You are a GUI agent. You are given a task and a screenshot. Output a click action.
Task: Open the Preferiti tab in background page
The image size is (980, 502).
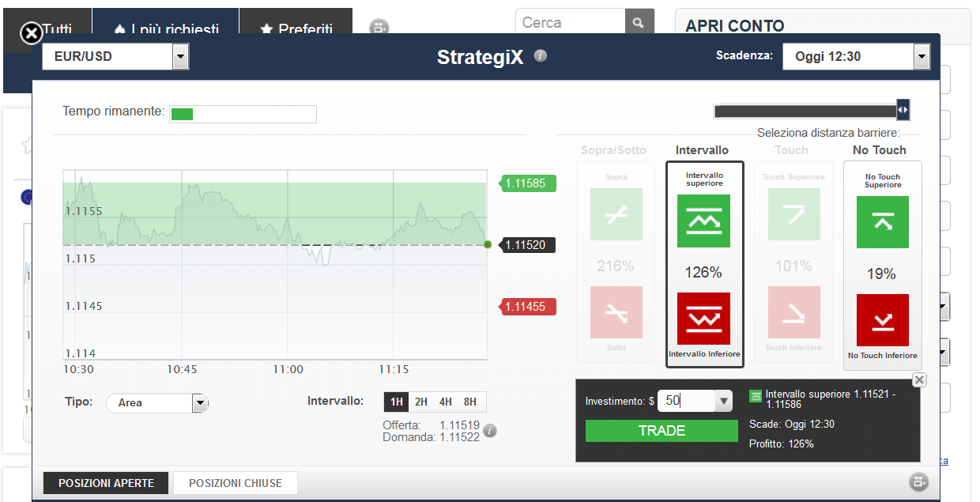(x=296, y=30)
